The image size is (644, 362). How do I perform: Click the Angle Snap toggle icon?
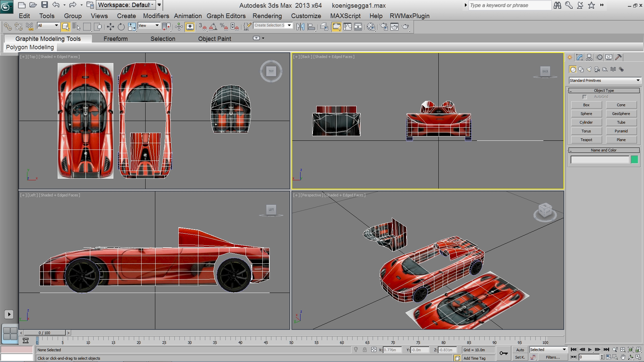pyautogui.click(x=213, y=27)
